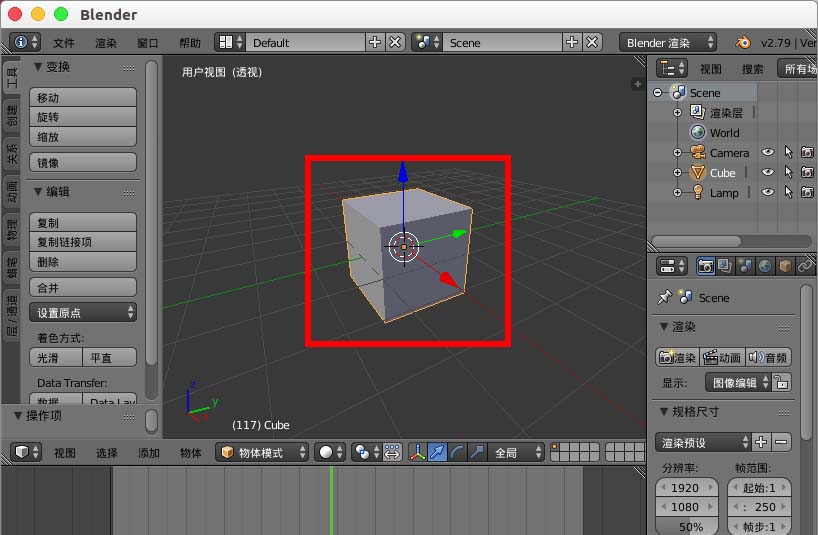Click the 复制链接项 button
Screen dimensions: 818x535
tap(83, 242)
